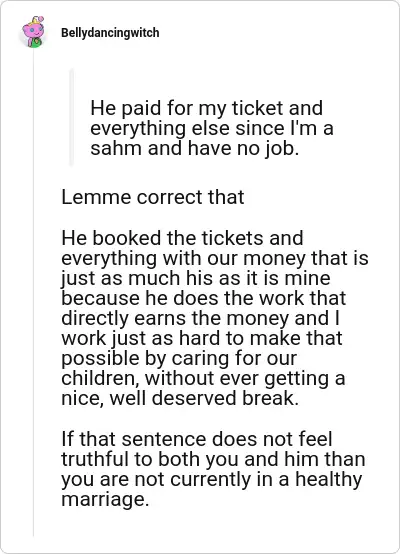
Task: Open Bellydancingwitch's pink Snoo avatar
Action: (33, 32)
